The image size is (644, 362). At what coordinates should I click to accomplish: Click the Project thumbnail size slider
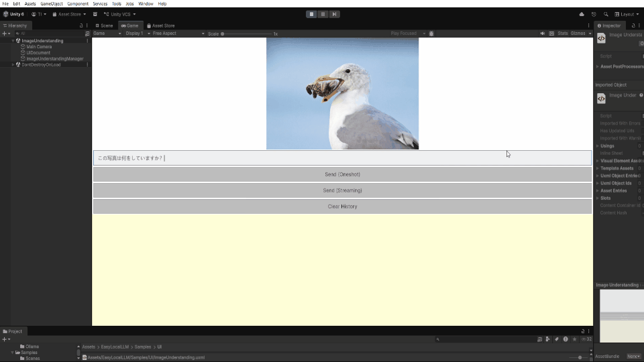coord(580,357)
